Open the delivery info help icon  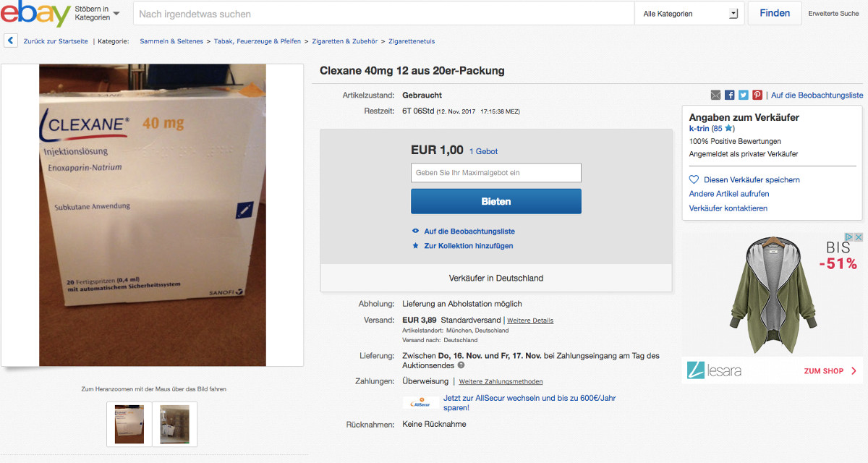pyautogui.click(x=461, y=365)
